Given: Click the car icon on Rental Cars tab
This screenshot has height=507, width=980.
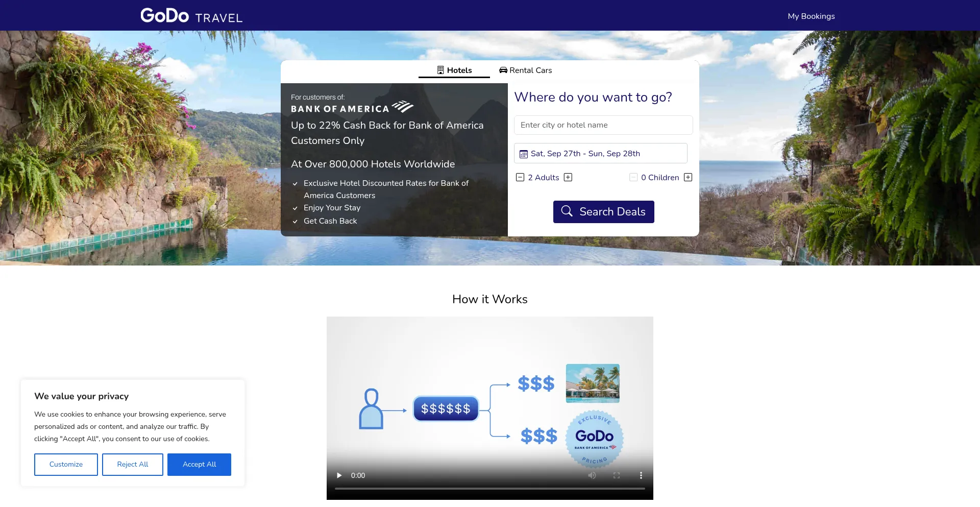Looking at the screenshot, I should point(503,70).
